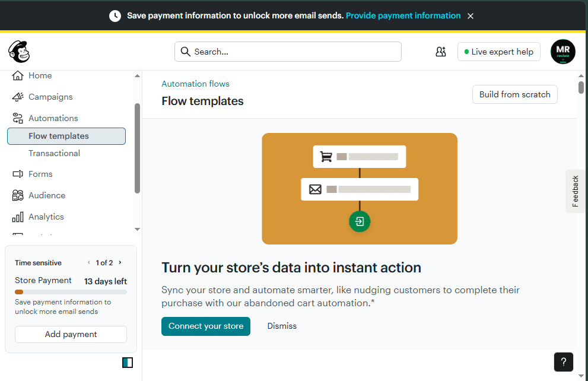The image size is (588, 381).
Task: Click main page scrollbar down arrow
Action: [x=581, y=376]
